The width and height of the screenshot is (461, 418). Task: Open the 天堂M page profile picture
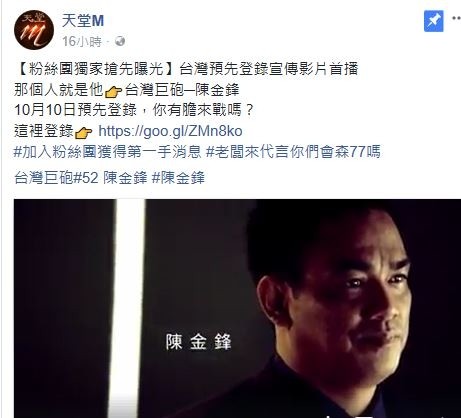[34, 30]
